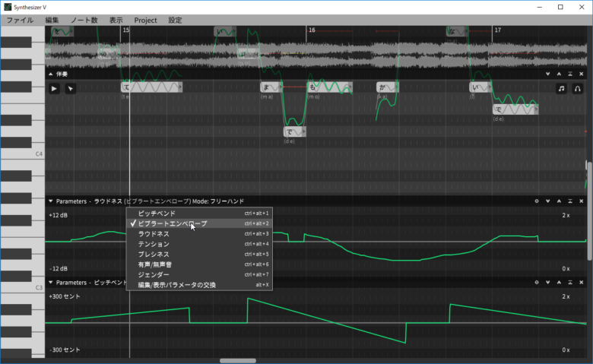Image resolution: width=593 pixels, height=364 pixels.
Task: Click the -12 dB scale label
Action: pyautogui.click(x=59, y=268)
